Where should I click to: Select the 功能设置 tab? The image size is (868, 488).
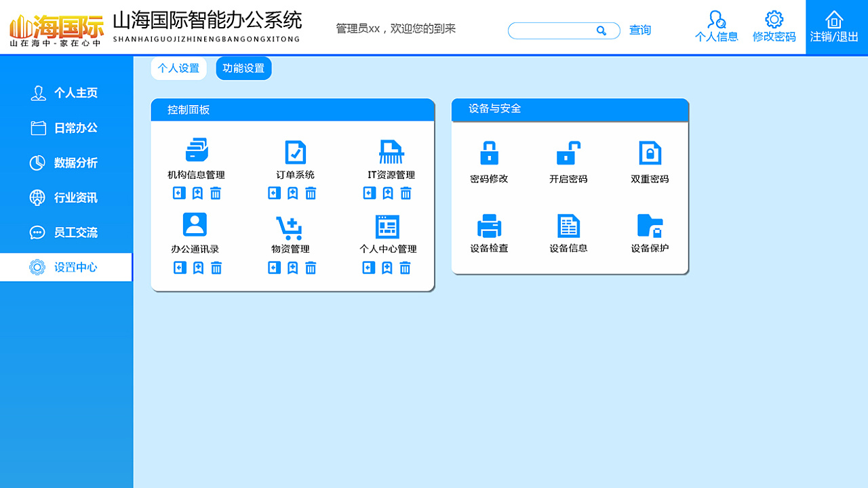tap(243, 68)
